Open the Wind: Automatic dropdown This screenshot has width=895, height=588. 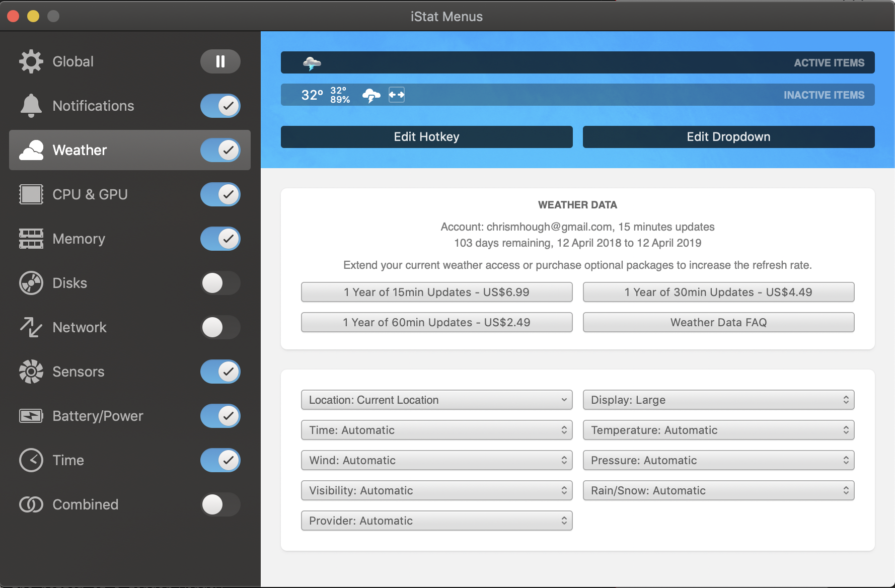[437, 460]
